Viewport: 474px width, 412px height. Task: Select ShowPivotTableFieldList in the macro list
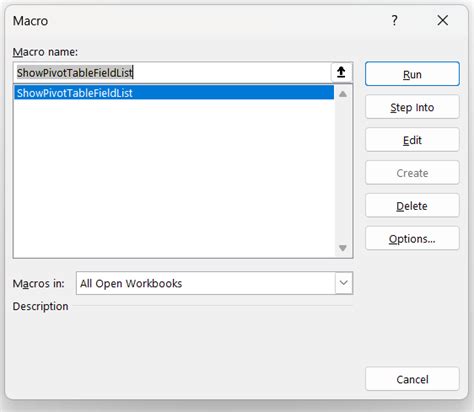174,93
